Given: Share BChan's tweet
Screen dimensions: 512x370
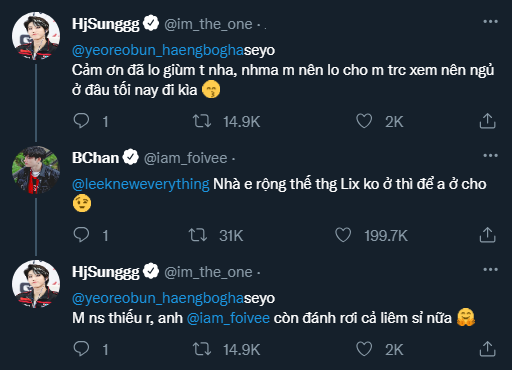Looking at the screenshot, I should (487, 235).
